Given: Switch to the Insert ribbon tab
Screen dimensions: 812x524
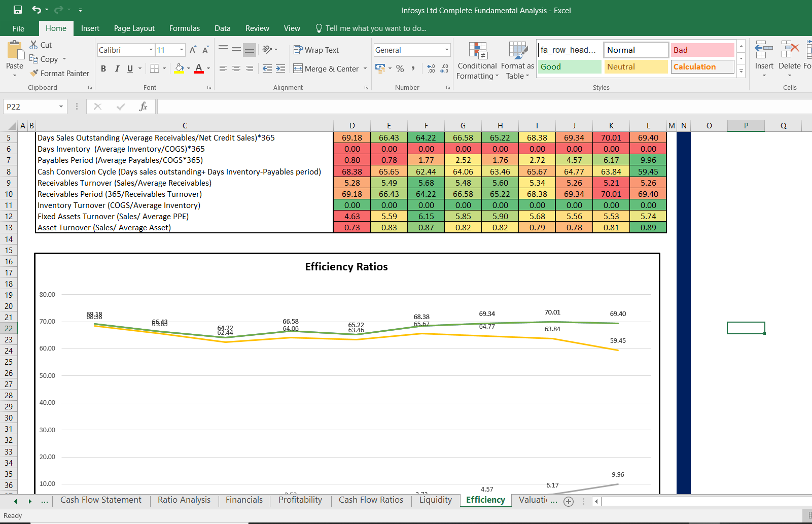Looking at the screenshot, I should pos(90,28).
